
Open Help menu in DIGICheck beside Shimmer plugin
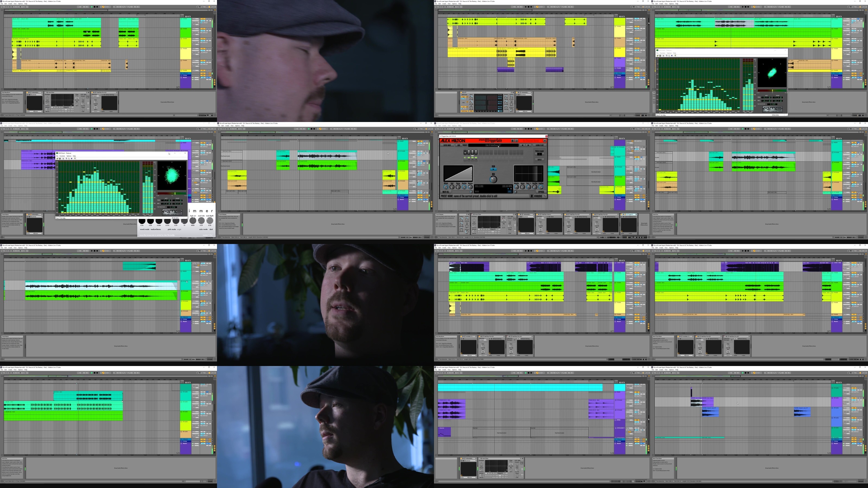click(x=74, y=156)
